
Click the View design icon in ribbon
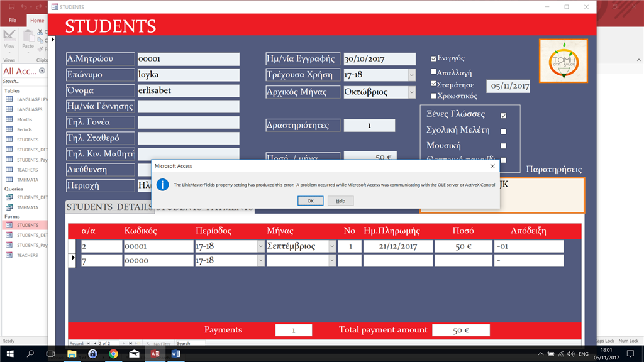pyautogui.click(x=9, y=36)
